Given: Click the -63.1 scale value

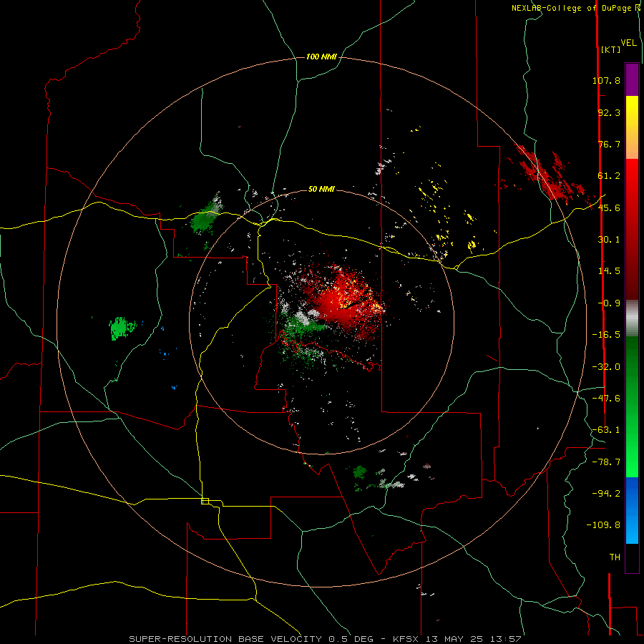Looking at the screenshot, I should click(x=606, y=430).
